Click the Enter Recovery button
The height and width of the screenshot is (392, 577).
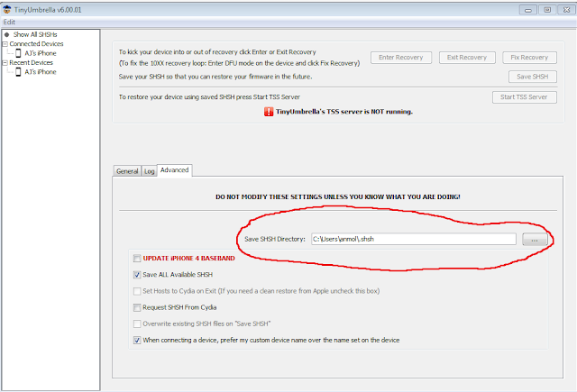pyautogui.click(x=400, y=58)
